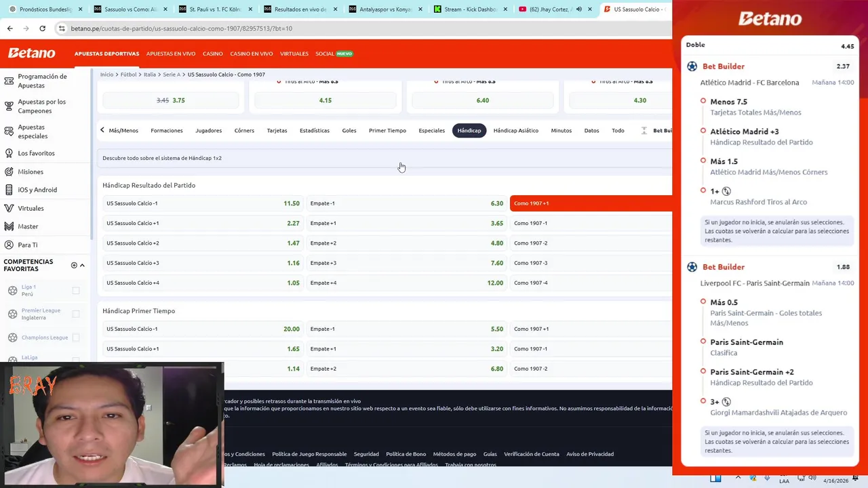Click the Master sidebar icon
868x488 pixels.
(9, 226)
